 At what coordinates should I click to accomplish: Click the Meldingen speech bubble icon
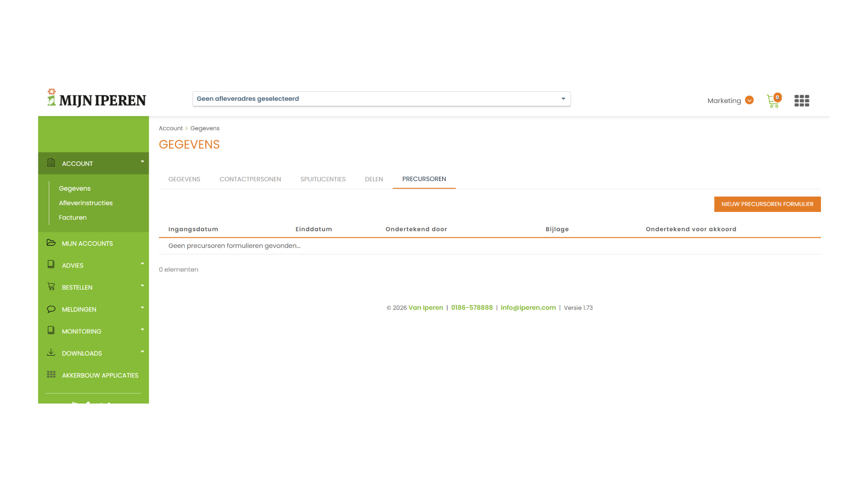click(x=51, y=309)
